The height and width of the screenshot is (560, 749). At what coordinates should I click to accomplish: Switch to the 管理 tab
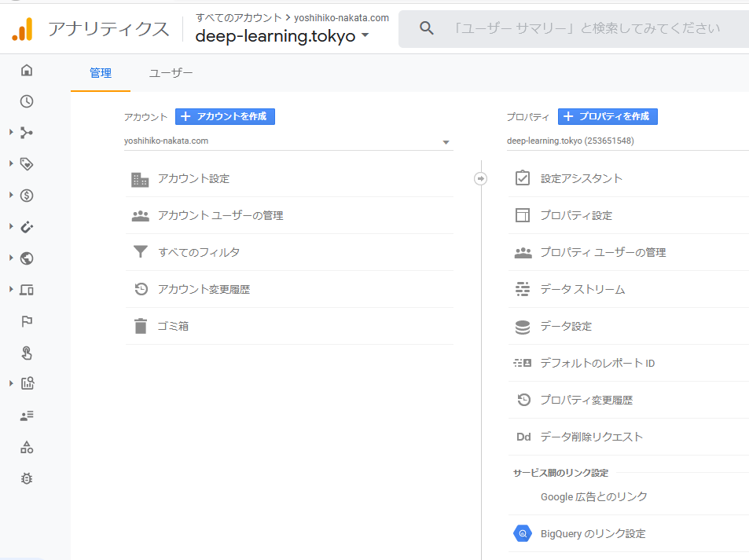coord(101,73)
